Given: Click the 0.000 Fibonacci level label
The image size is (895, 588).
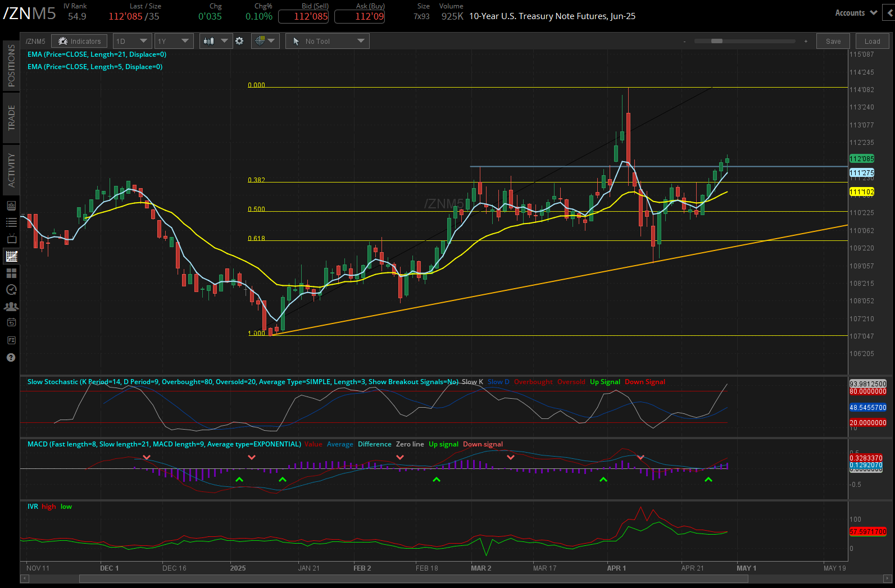Looking at the screenshot, I should [x=256, y=85].
